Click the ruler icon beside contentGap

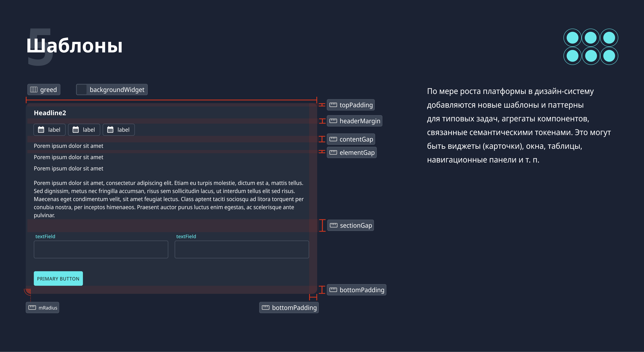[333, 139]
